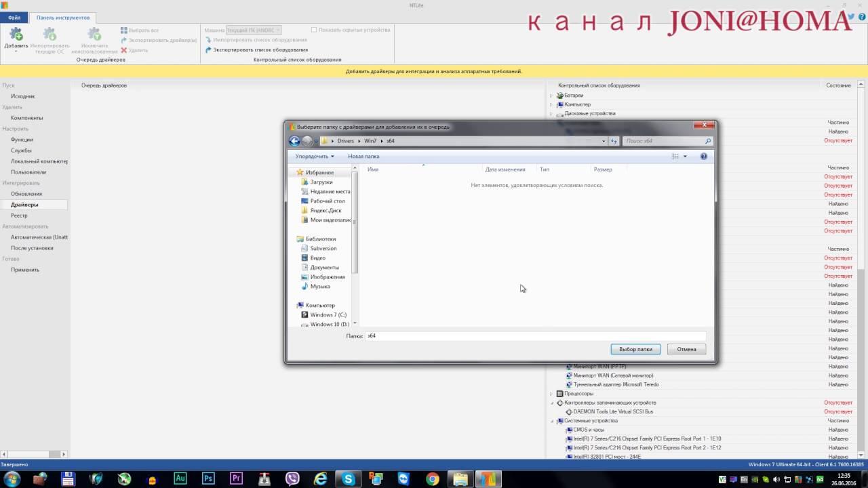Click the Папка name input field
The height and width of the screenshot is (488, 868).
[535, 336]
